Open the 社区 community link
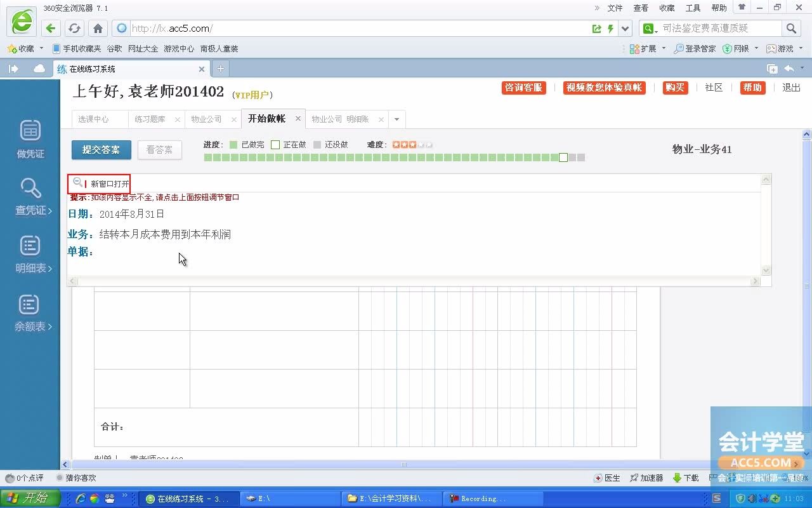Screen dimensions: 812x508 714,88
